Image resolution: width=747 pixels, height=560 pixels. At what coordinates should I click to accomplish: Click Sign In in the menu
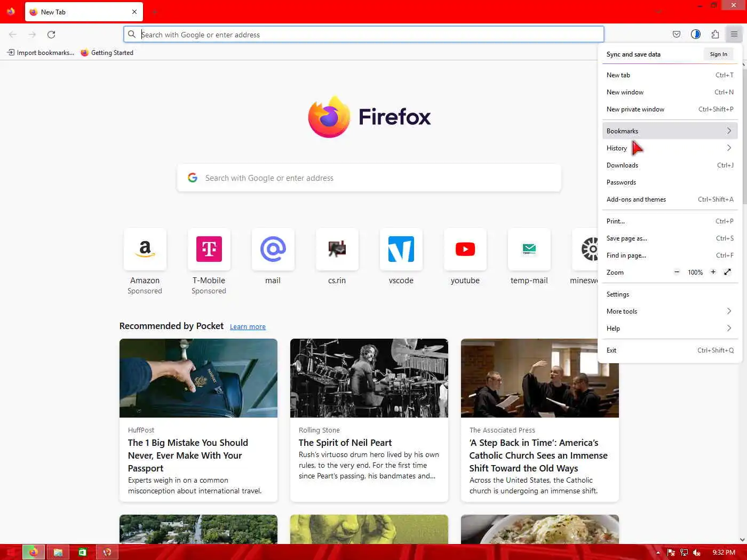tap(718, 54)
